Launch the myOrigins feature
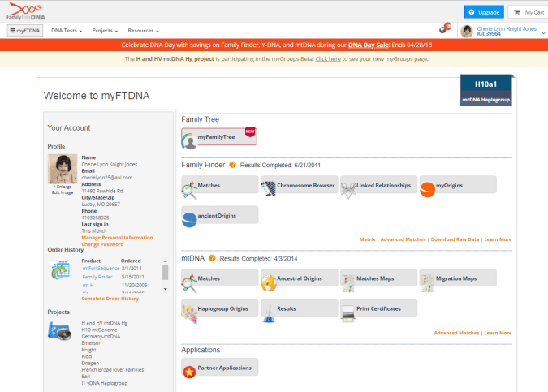The image size is (548, 392). 457,185
